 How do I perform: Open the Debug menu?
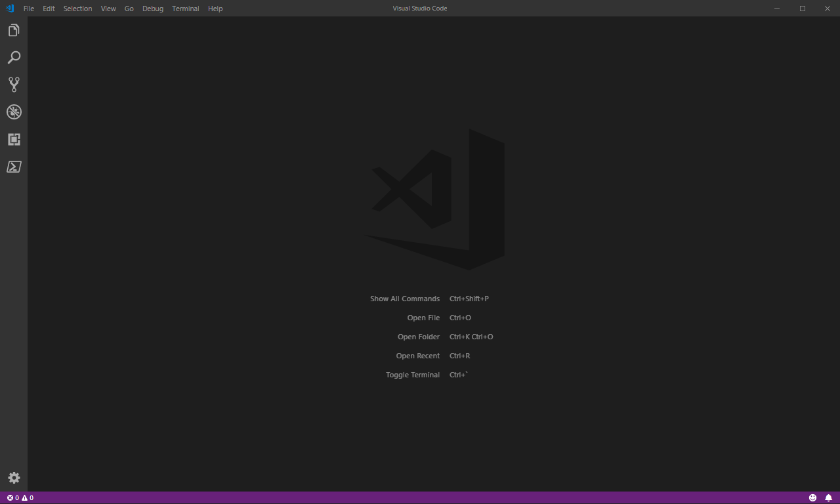[153, 9]
